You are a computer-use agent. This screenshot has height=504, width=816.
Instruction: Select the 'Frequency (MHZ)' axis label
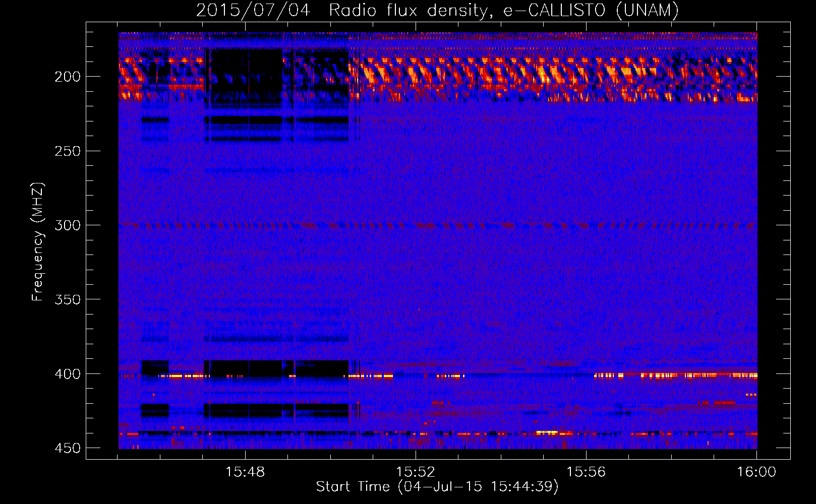click(x=38, y=242)
